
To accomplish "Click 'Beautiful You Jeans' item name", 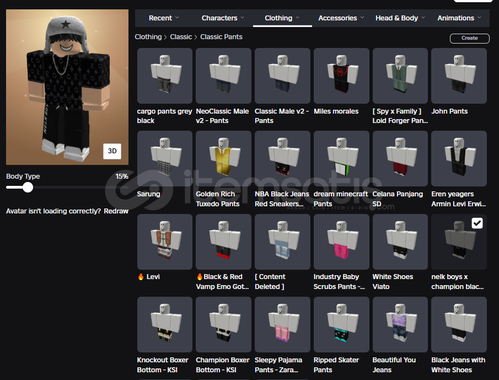I will [394, 365].
